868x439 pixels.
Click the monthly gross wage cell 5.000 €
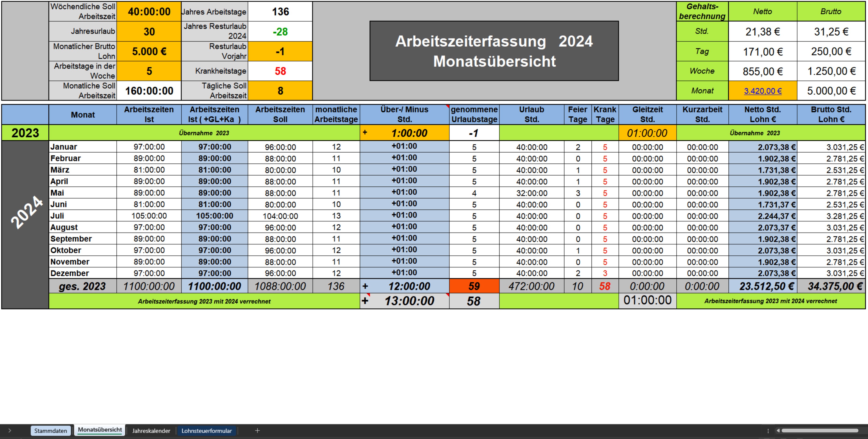(149, 51)
